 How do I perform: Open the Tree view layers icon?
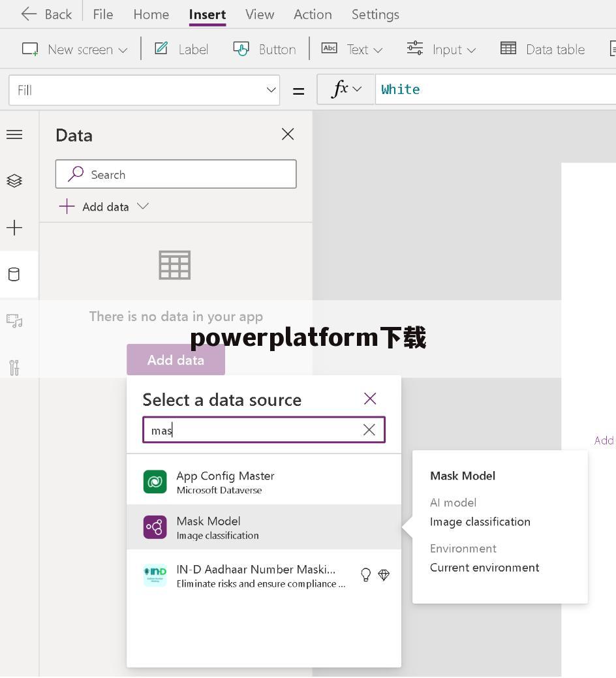(x=14, y=181)
